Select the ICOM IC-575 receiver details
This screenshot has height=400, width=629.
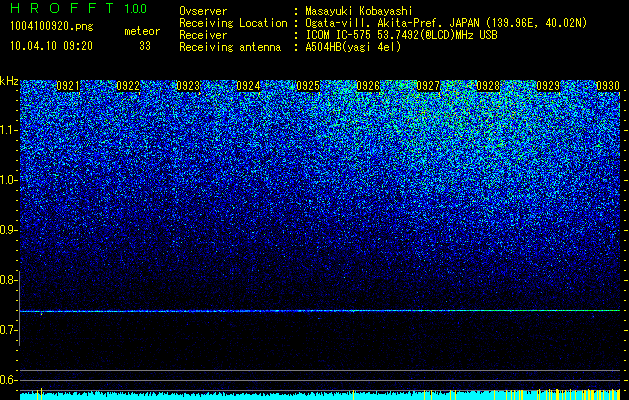click(401, 35)
